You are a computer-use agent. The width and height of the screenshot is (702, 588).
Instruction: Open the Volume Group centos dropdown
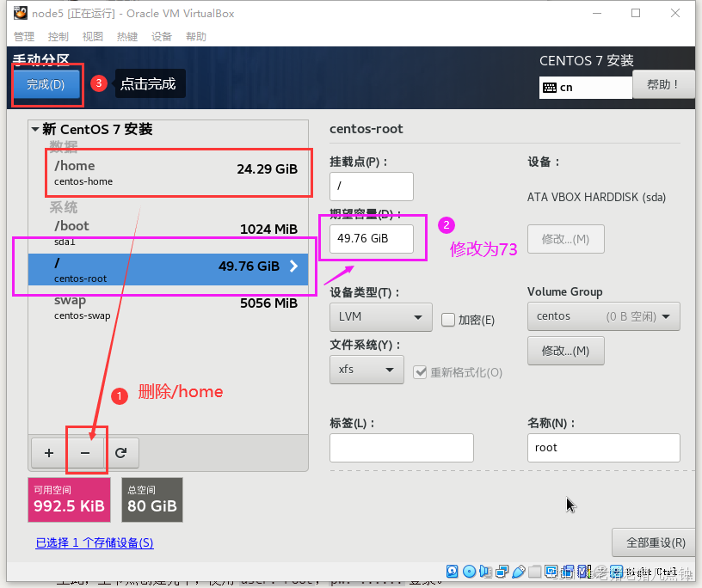(x=604, y=316)
